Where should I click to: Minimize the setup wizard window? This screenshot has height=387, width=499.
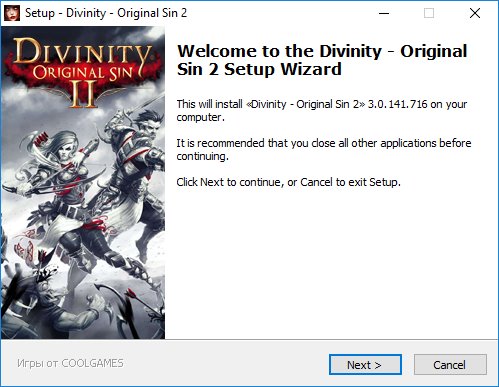click(x=384, y=13)
